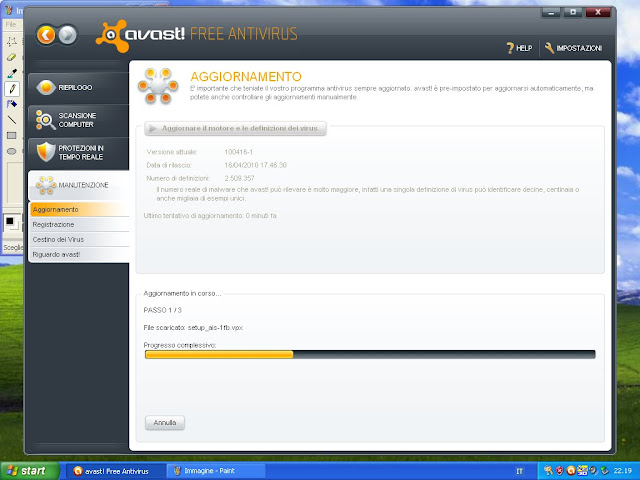Click the grey globe tray icon
The width and height of the screenshot is (640, 480).
pyautogui.click(x=593, y=471)
